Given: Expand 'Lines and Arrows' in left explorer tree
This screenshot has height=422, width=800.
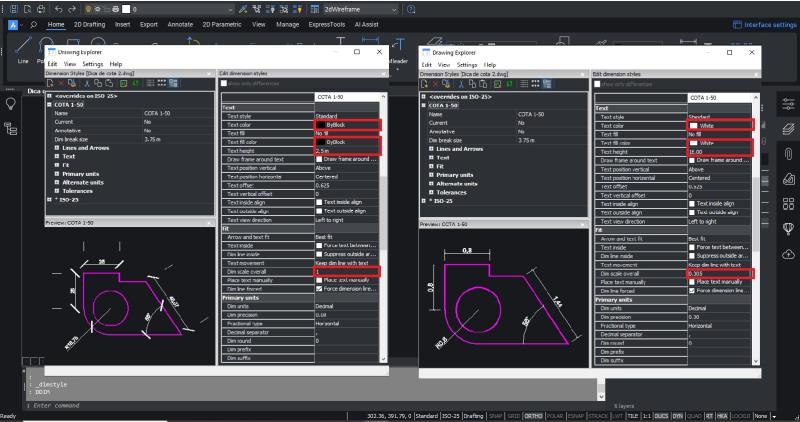Looking at the screenshot, I should (57, 147).
